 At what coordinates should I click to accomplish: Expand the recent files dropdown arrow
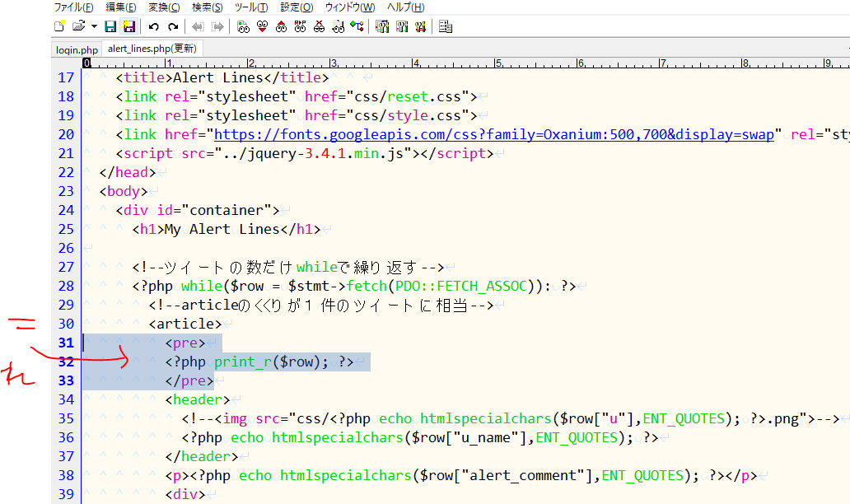[94, 26]
